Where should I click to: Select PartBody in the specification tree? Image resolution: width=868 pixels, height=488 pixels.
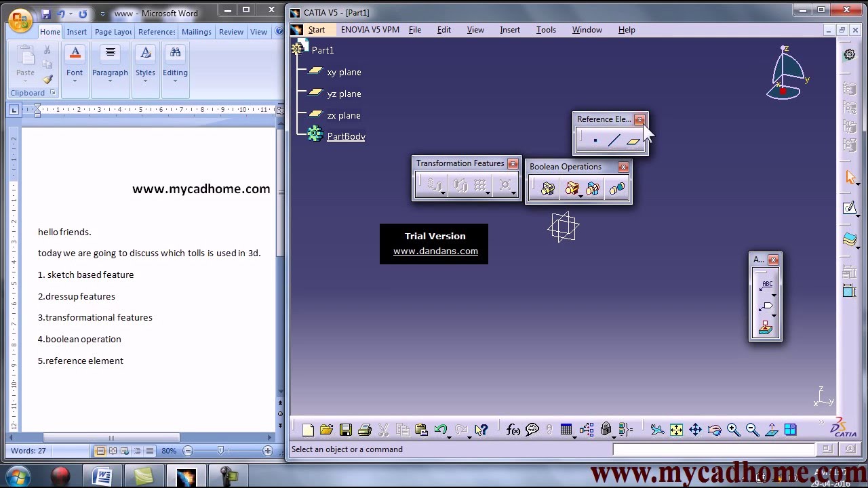click(346, 136)
